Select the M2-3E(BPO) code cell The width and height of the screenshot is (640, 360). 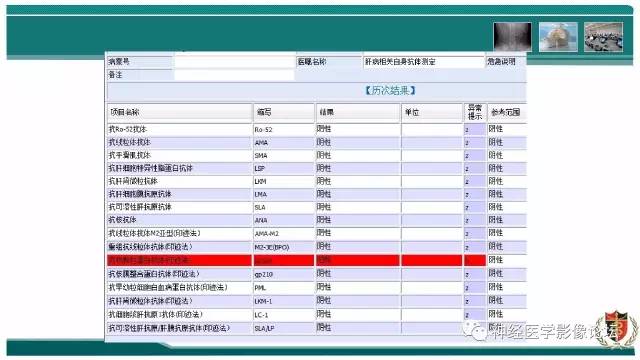pyautogui.click(x=284, y=247)
